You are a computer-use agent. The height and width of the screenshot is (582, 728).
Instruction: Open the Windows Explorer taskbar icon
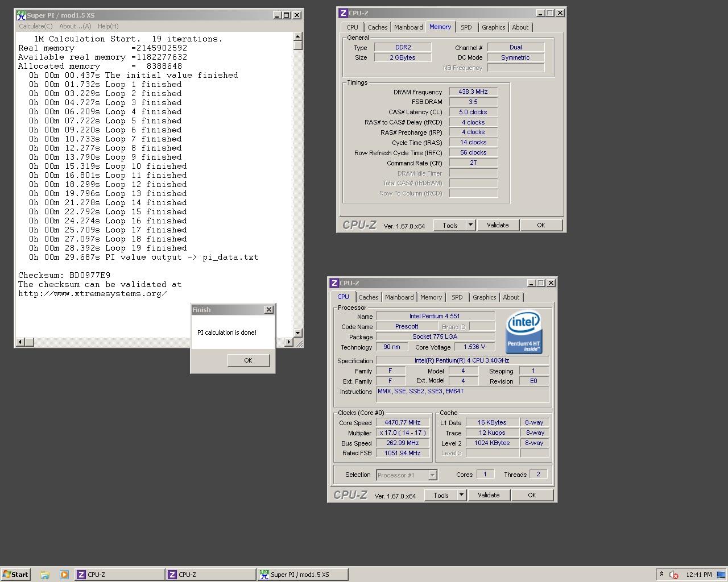45,575
